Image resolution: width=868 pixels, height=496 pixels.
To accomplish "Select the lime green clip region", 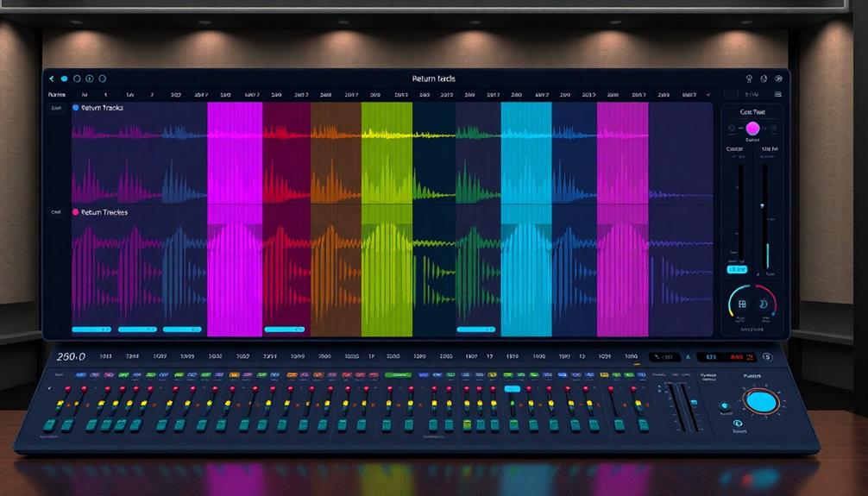I will pos(387,219).
